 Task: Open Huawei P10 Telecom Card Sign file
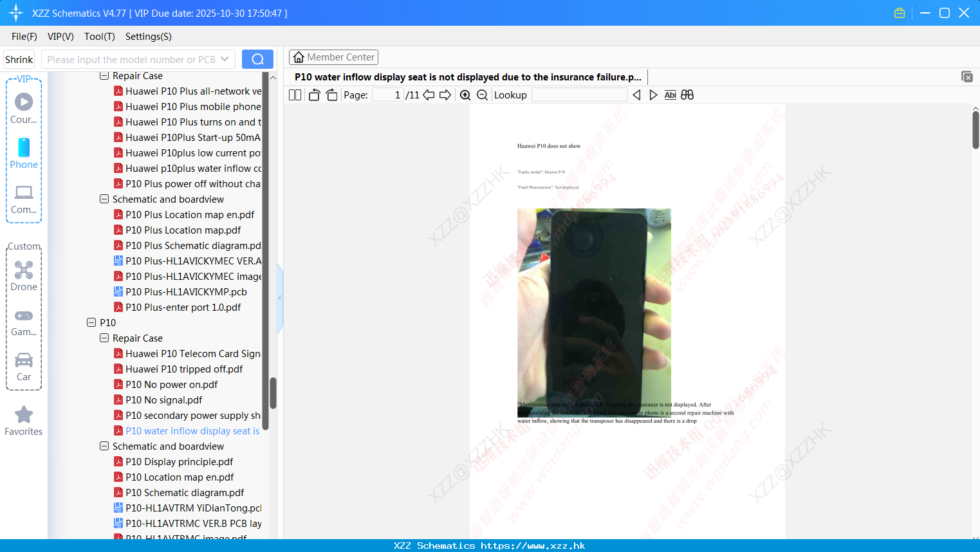click(x=188, y=353)
